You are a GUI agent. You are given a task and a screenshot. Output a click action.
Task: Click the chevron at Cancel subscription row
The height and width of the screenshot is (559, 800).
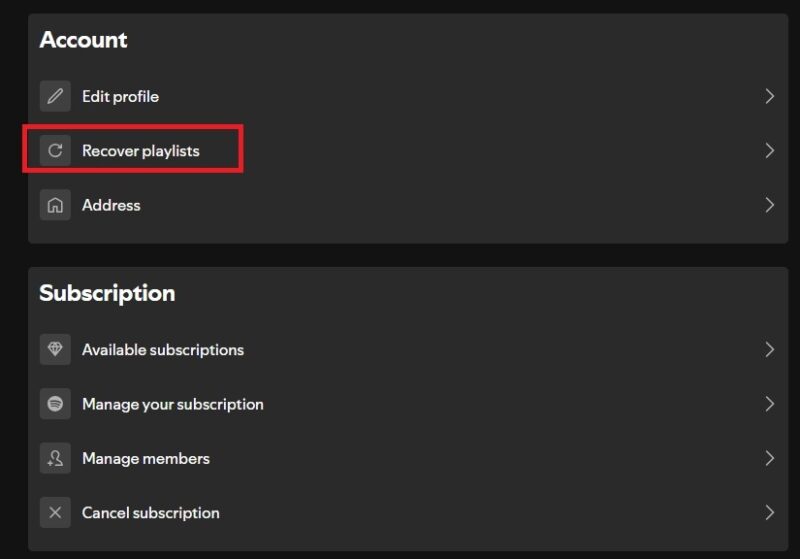click(x=769, y=513)
